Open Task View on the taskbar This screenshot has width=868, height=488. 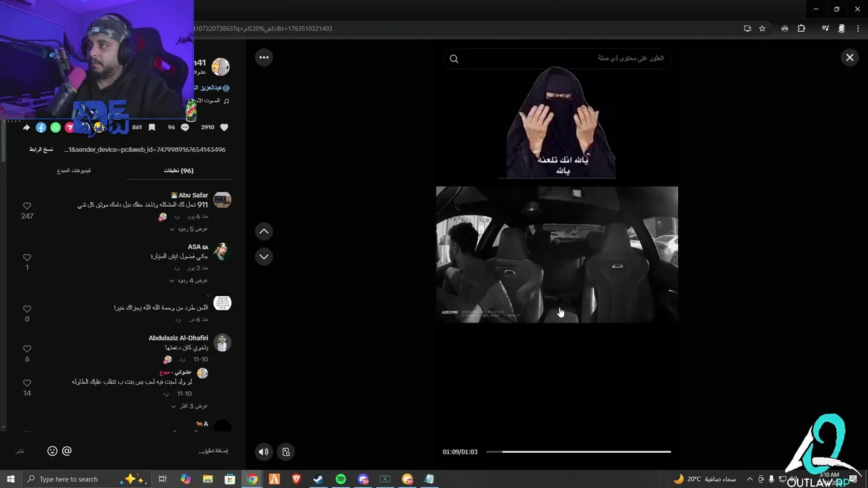pos(163,479)
